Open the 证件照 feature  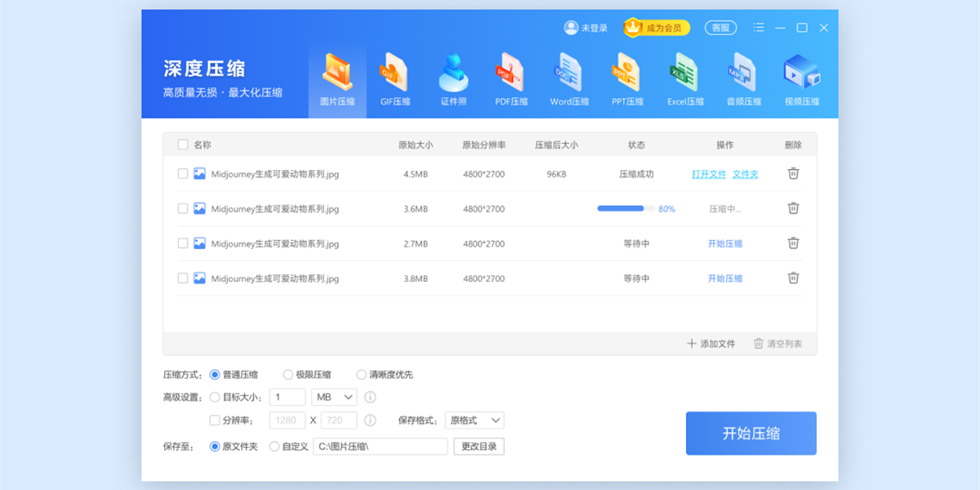453,78
